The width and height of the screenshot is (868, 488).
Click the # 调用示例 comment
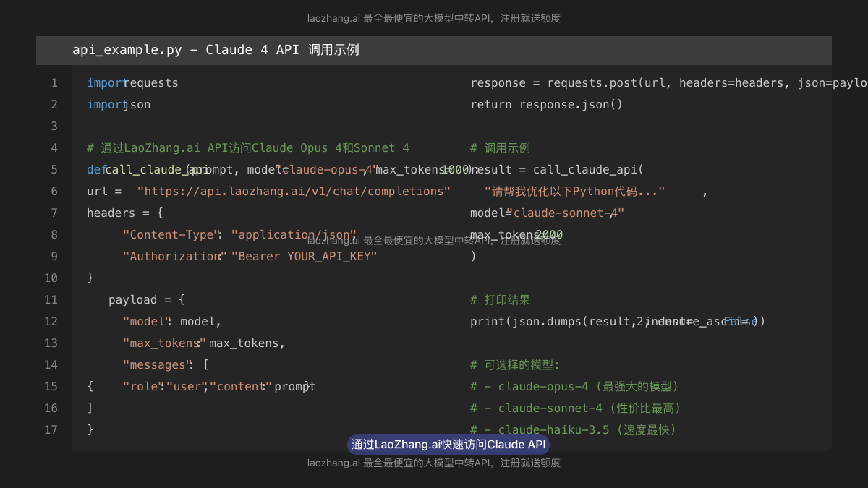[500, 148]
